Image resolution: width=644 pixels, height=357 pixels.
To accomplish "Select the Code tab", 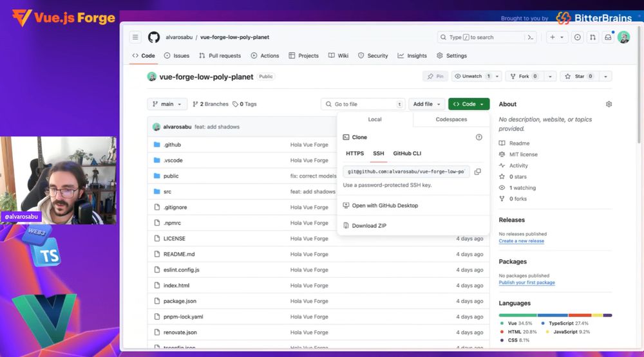I will pos(144,56).
